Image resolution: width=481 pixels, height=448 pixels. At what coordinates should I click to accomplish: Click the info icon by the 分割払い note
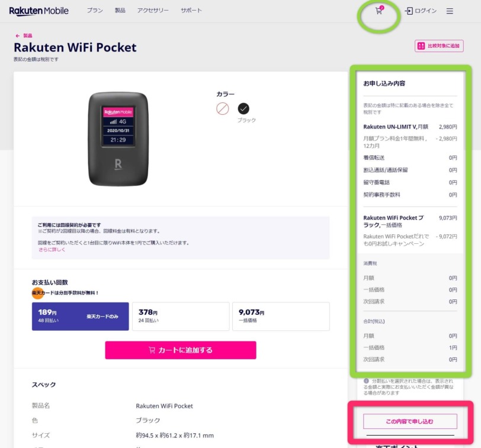[366, 381]
